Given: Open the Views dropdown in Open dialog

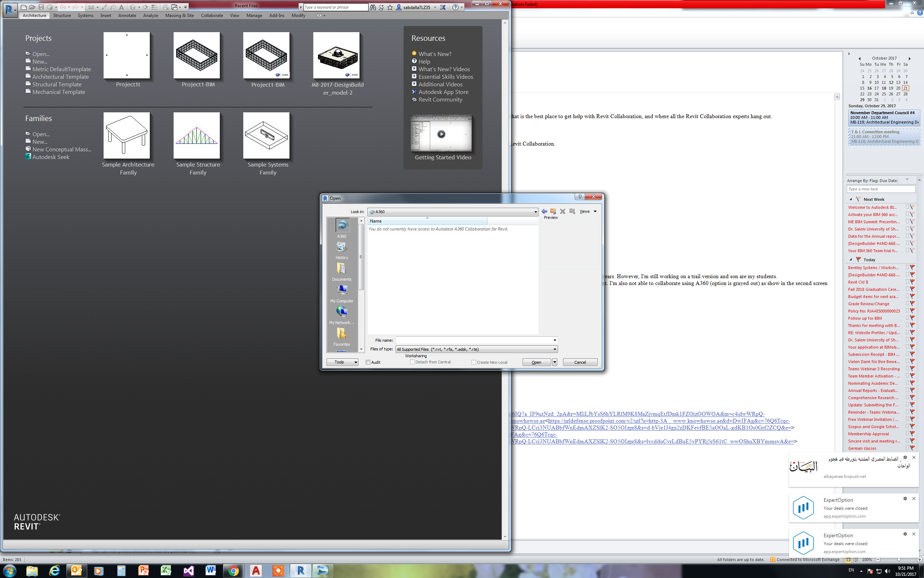Looking at the screenshot, I should coord(588,211).
